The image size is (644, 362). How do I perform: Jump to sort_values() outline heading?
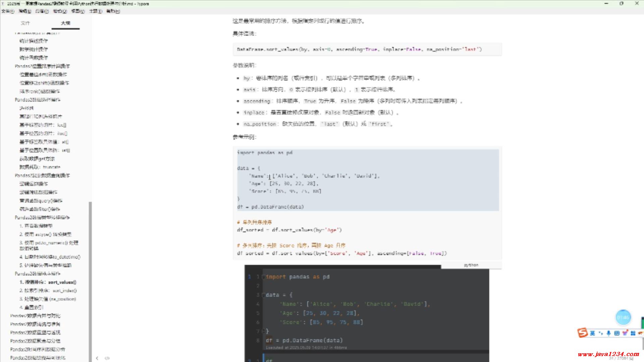point(48,282)
